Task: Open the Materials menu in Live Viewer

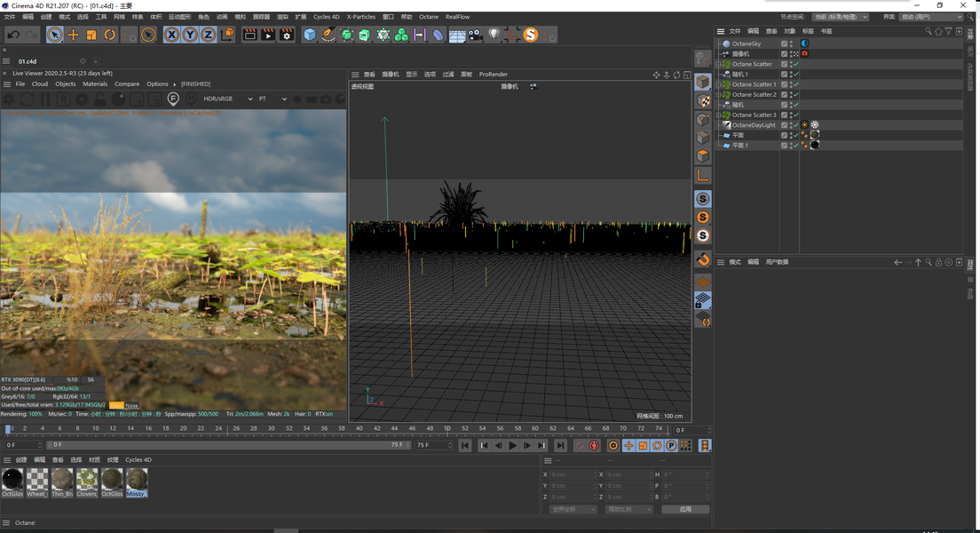Action: [94, 84]
